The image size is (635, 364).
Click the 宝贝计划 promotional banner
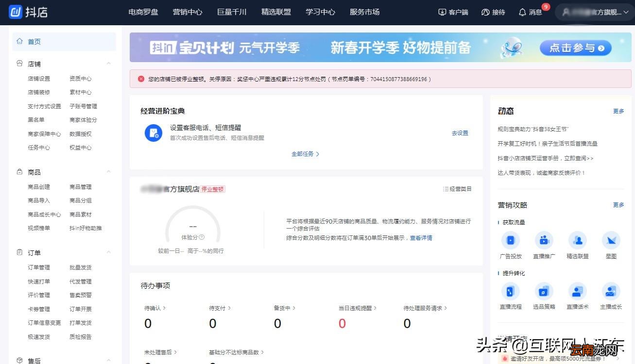point(380,48)
